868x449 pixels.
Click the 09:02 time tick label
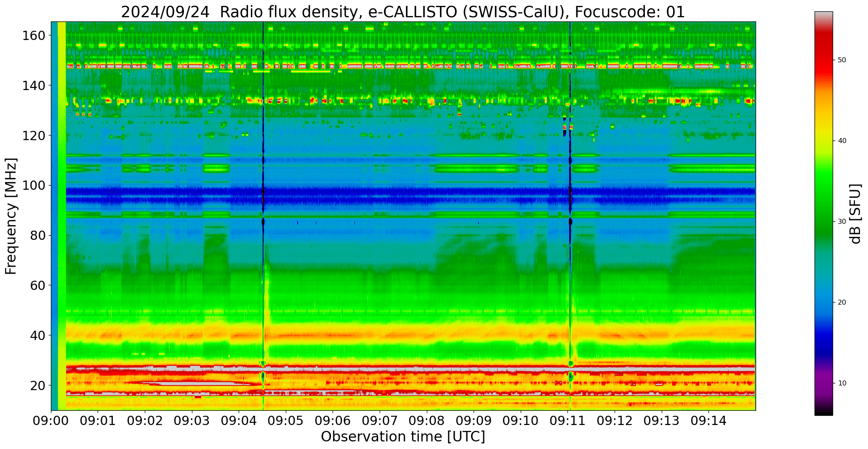145,420
